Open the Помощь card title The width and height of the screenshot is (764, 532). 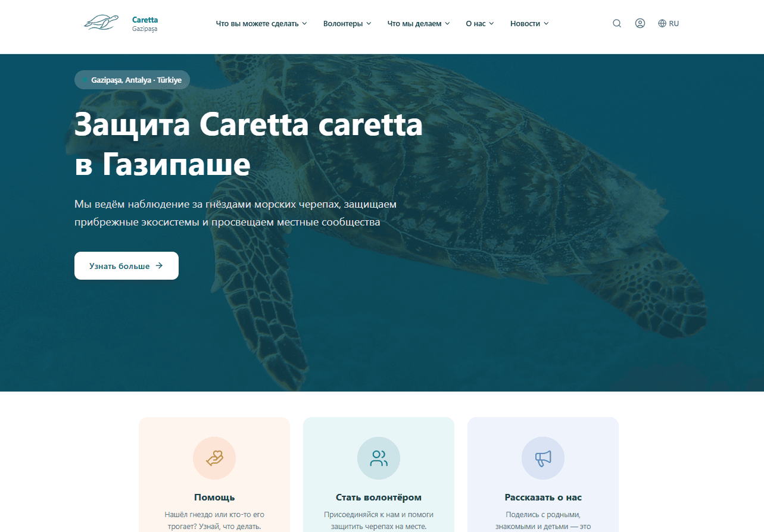tap(214, 497)
